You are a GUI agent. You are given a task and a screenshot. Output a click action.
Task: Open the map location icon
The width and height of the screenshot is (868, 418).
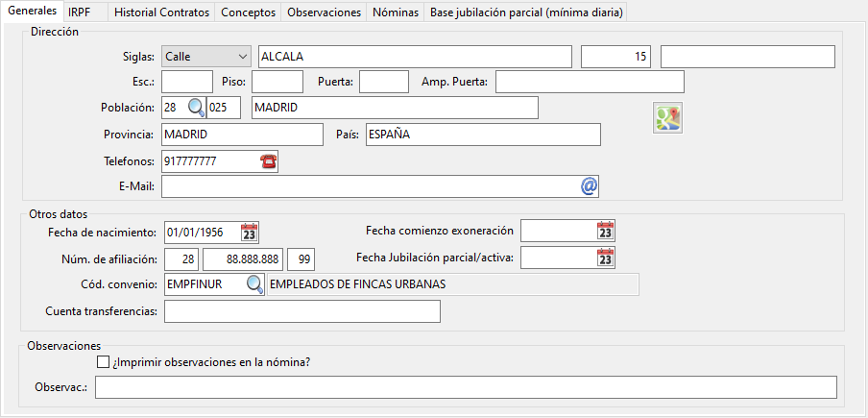pyautogui.click(x=667, y=118)
